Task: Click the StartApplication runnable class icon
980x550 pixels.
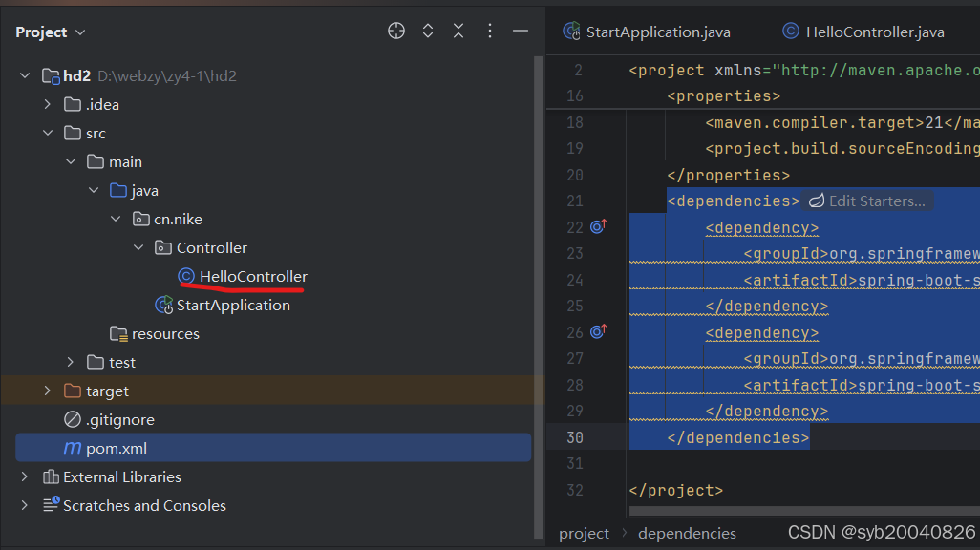Action: tap(164, 305)
